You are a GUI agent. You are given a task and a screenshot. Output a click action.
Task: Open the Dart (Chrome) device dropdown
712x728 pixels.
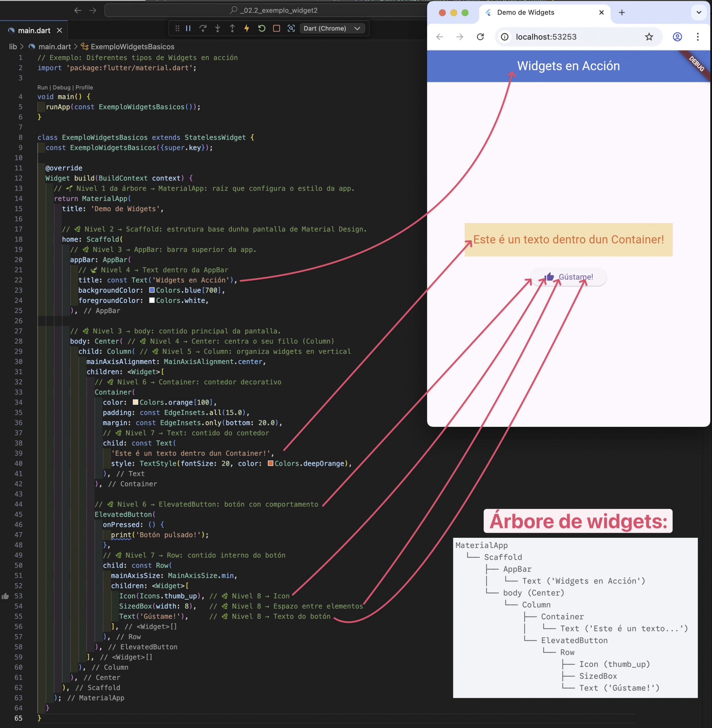(332, 28)
